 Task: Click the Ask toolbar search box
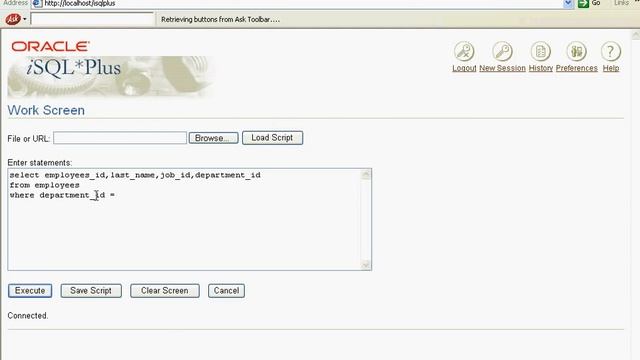click(93, 19)
